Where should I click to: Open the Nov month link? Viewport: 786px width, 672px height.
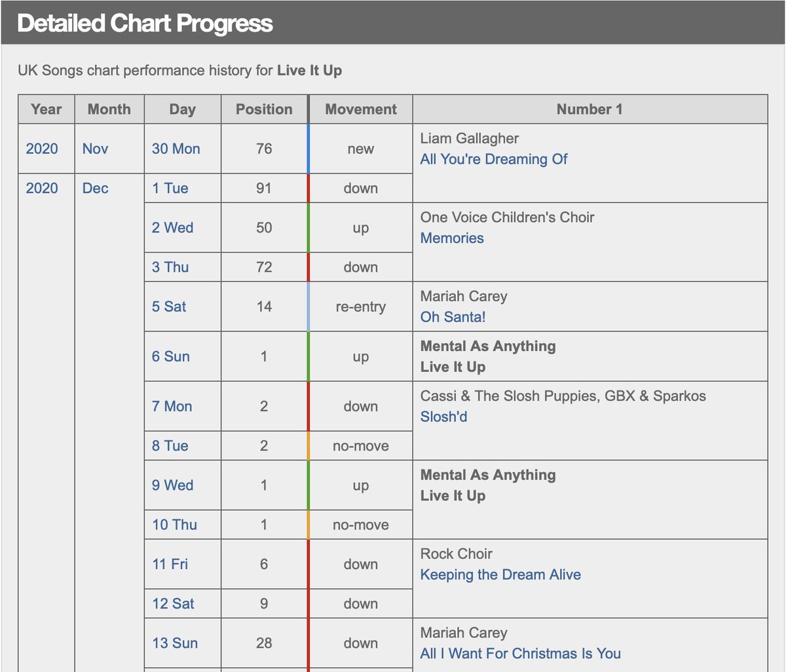pos(96,149)
